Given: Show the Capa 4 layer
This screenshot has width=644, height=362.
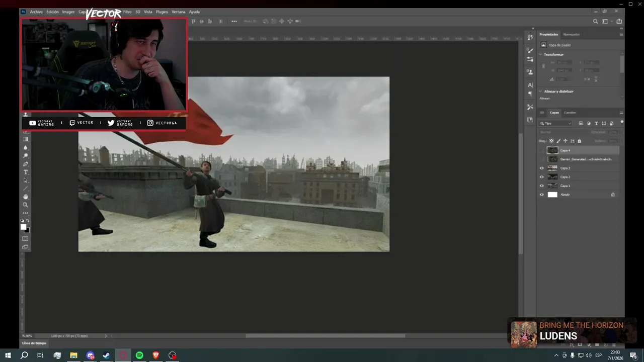Looking at the screenshot, I should (542, 150).
